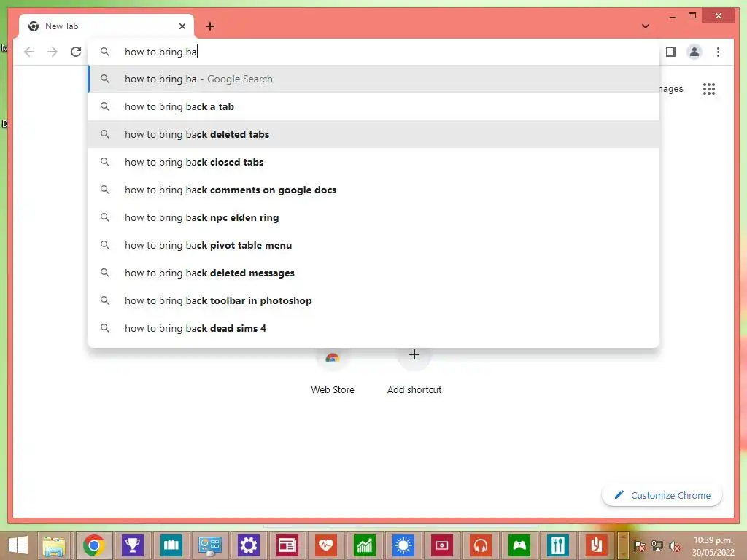Open the orange Office app taskbar icon

(x=596, y=545)
